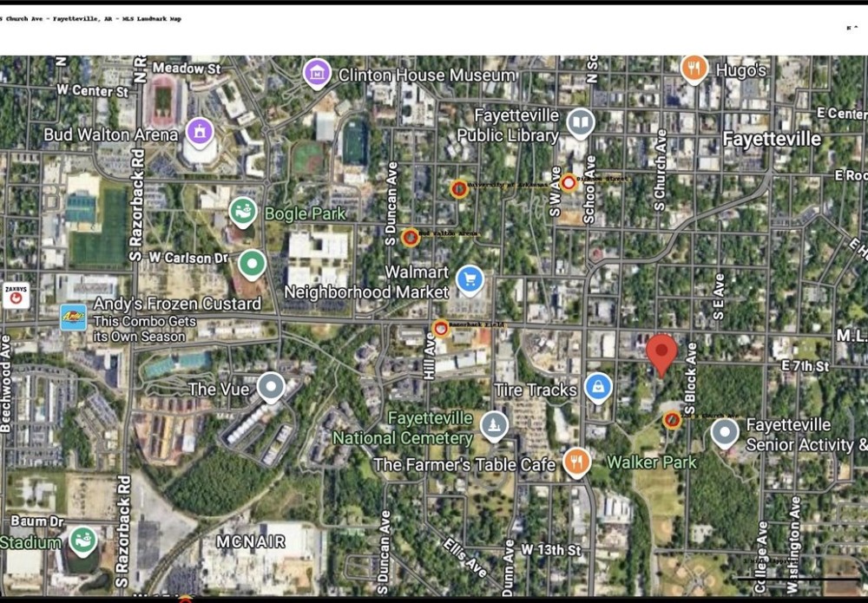The image size is (868, 603).
Task: Click the Walmart Neighborhood Market cart pin
Action: [470, 279]
